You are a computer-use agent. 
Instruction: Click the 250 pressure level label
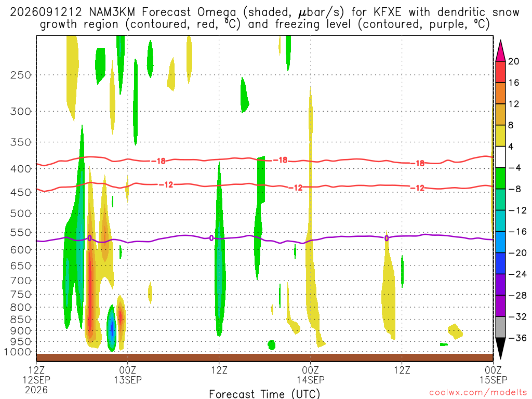[x=21, y=75]
